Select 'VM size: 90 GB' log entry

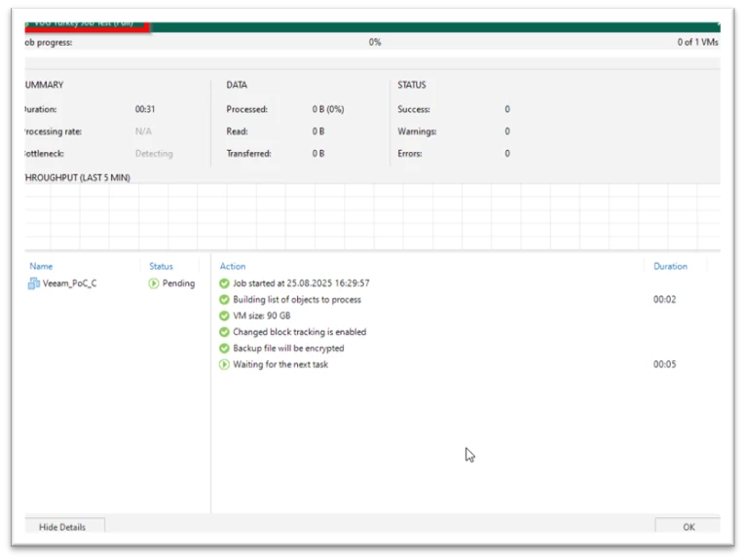point(262,316)
